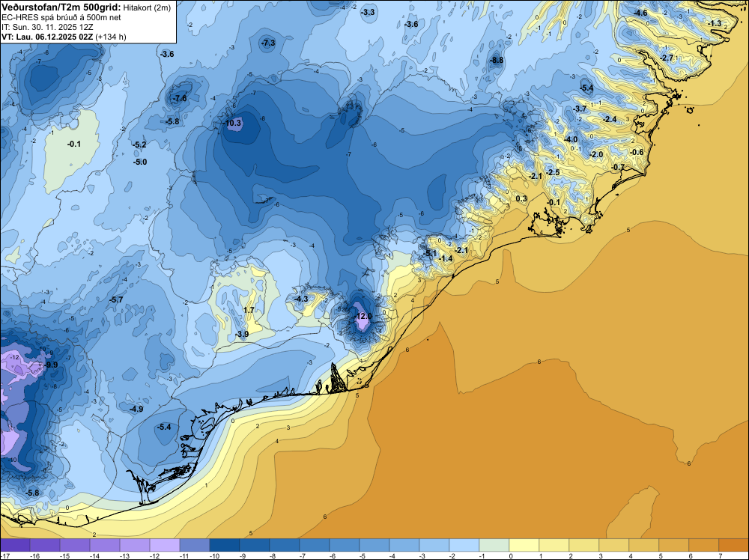Click the -3.3 temperature value
This screenshot has width=749, height=560.
pos(368,13)
